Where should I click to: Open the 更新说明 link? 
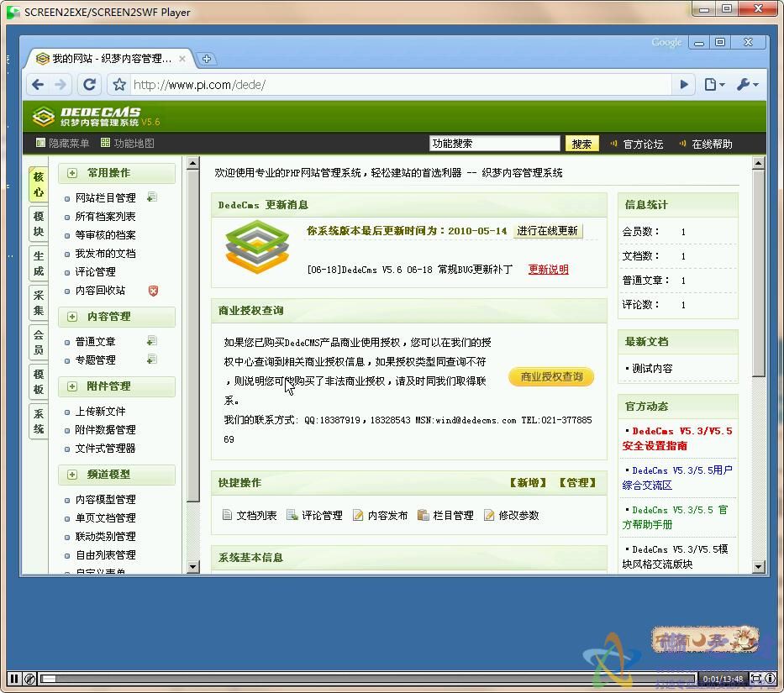pos(548,270)
